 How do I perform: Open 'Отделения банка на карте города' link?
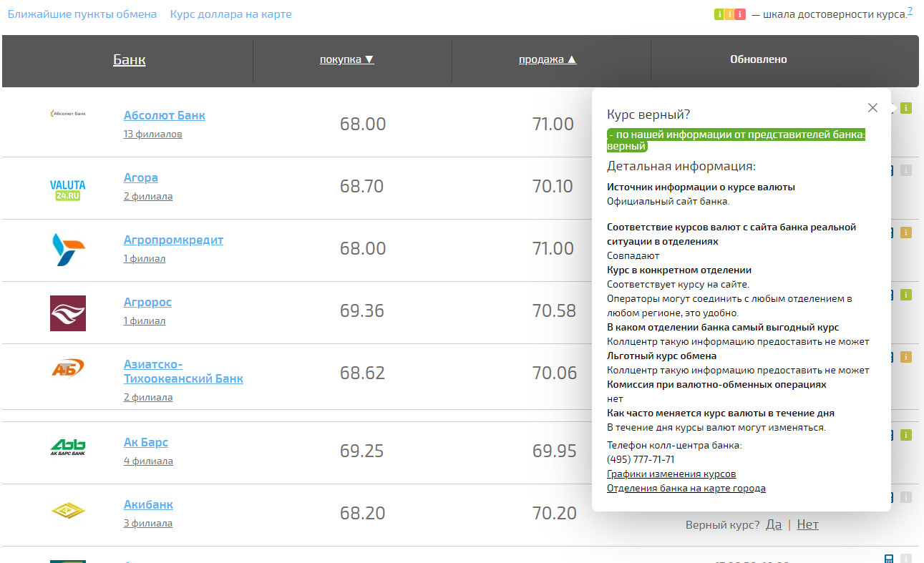coord(686,489)
